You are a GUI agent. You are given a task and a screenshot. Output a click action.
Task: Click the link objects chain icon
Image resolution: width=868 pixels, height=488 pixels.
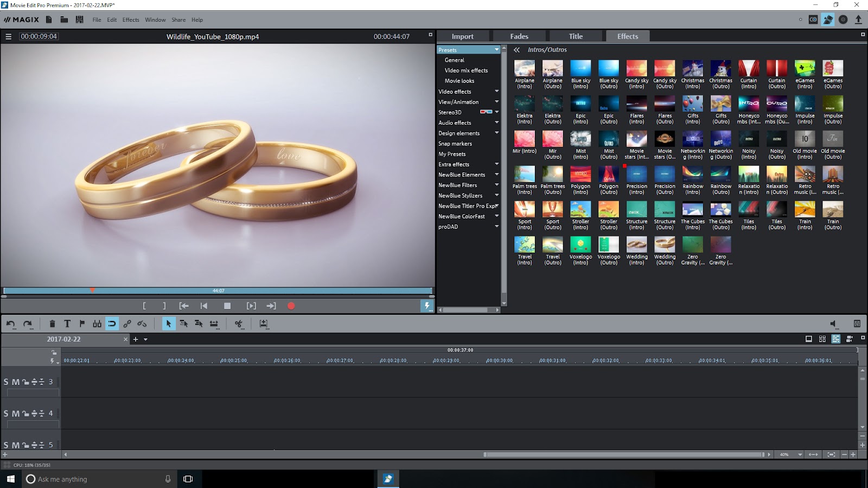pyautogui.click(x=127, y=324)
